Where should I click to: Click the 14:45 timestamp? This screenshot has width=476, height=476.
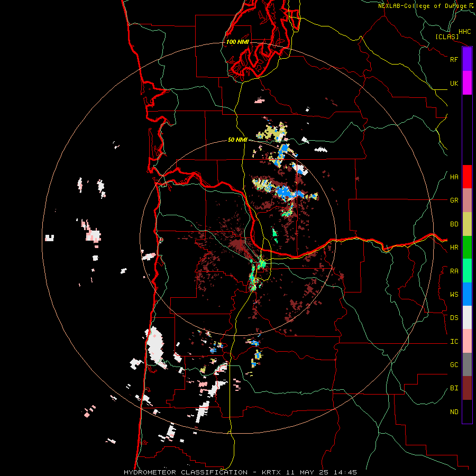[x=346, y=472]
